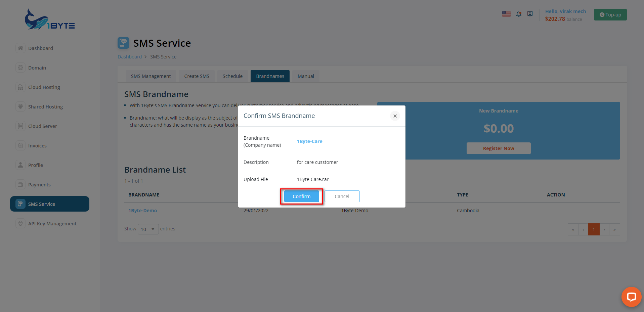Click the API Key Management icon
Image resolution: width=644 pixels, height=312 pixels.
pos(20,223)
